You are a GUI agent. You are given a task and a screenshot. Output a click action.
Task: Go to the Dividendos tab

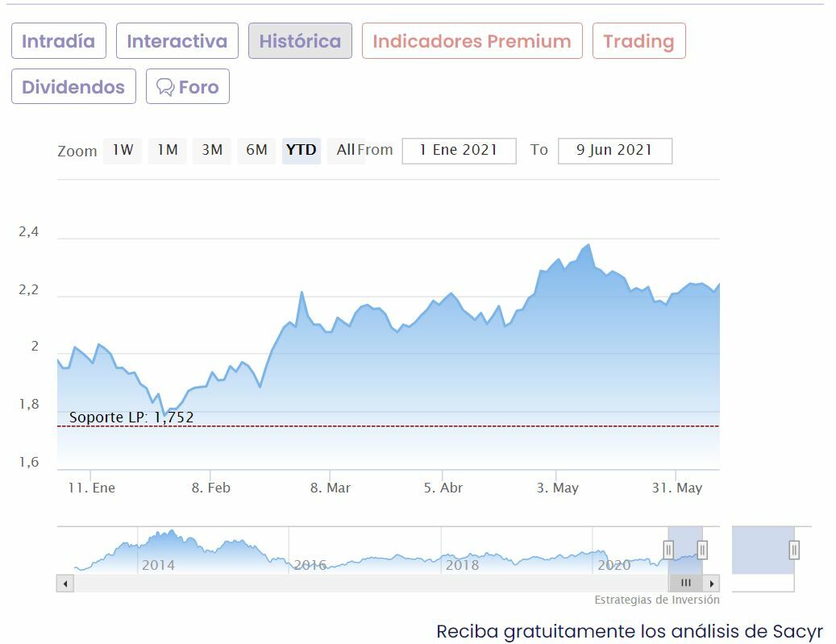click(x=73, y=87)
